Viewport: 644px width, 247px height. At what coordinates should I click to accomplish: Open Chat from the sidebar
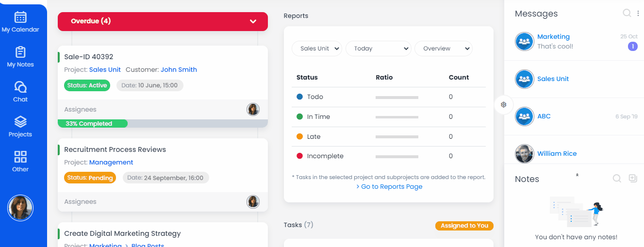20,92
